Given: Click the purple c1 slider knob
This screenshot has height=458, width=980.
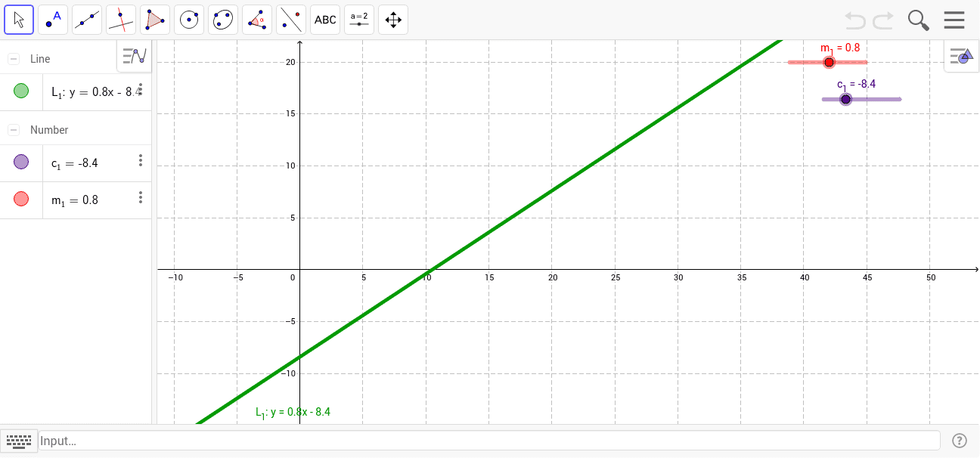Looking at the screenshot, I should coord(845,99).
